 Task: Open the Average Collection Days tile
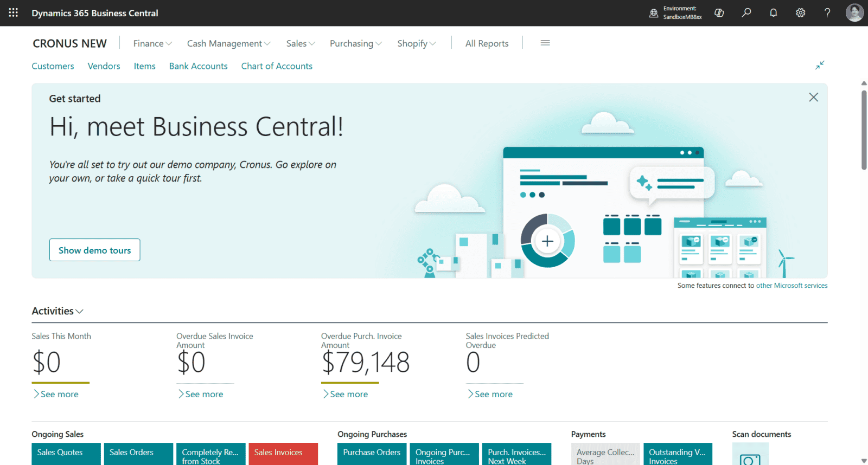tap(605, 454)
